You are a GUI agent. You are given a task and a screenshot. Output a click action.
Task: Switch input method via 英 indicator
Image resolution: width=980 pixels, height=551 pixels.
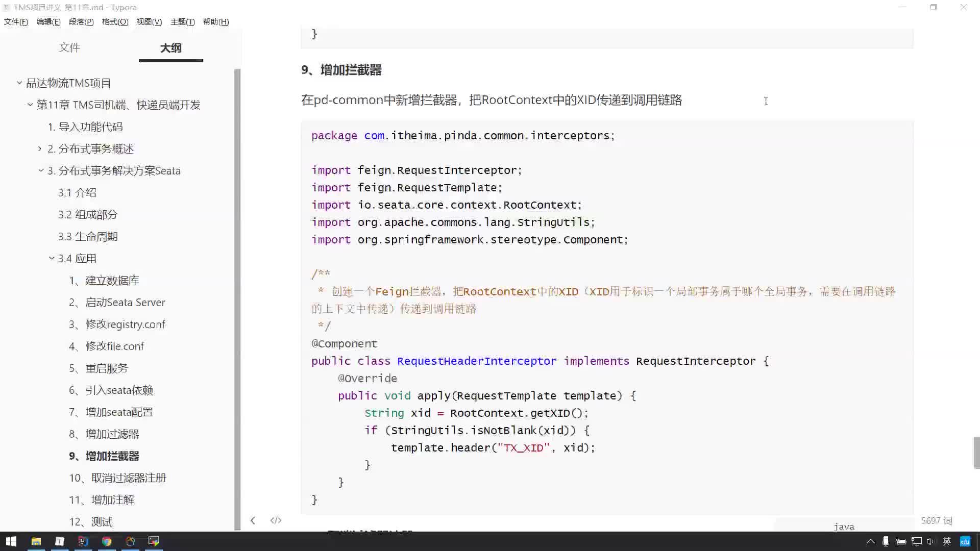tap(947, 541)
